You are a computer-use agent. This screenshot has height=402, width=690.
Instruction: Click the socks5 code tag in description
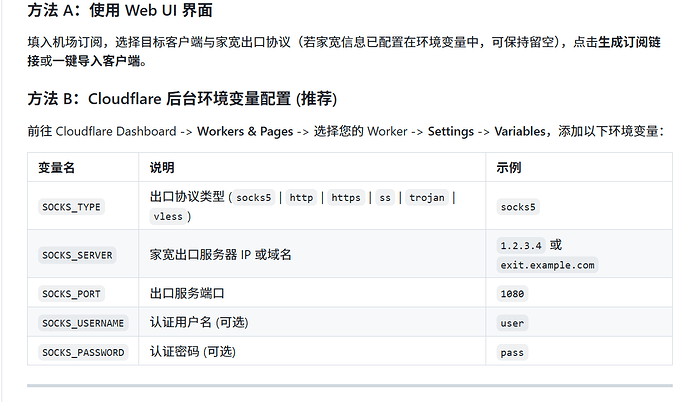[253, 197]
